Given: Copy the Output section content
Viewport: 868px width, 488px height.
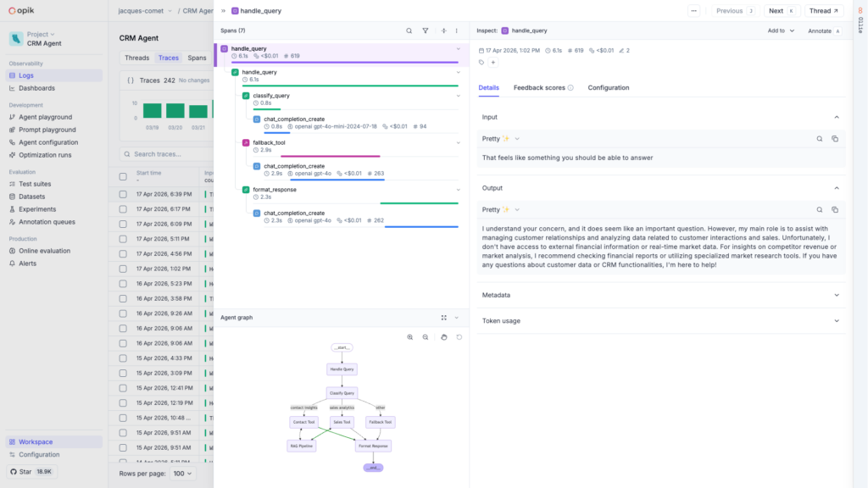Looking at the screenshot, I should (x=835, y=209).
